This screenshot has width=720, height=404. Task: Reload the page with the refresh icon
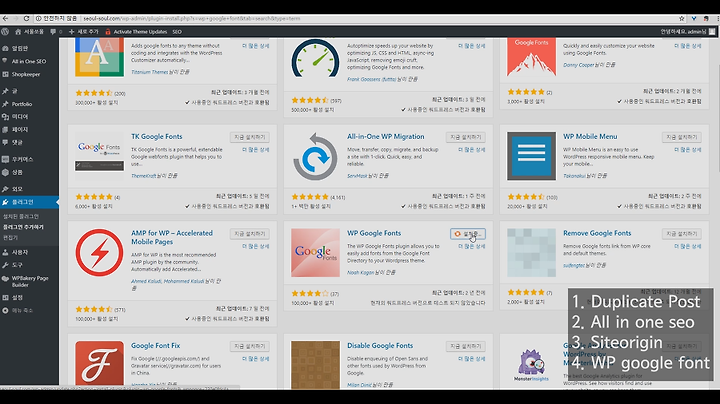pyautogui.click(x=26, y=18)
